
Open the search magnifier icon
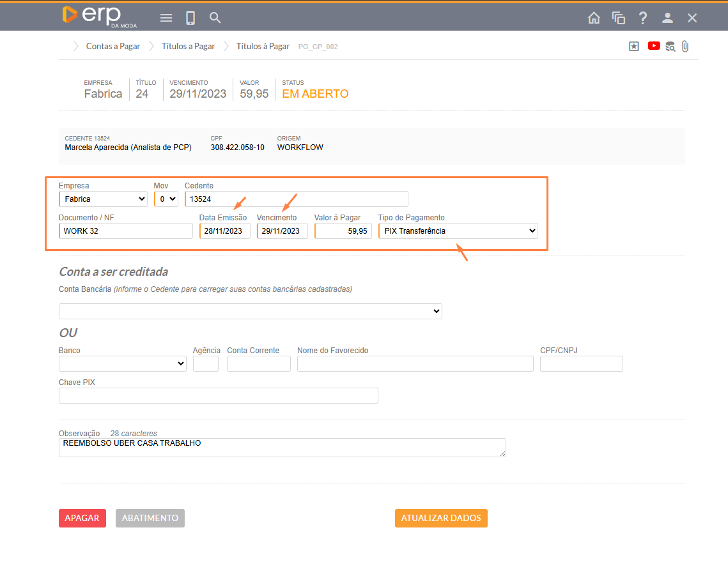pyautogui.click(x=215, y=18)
